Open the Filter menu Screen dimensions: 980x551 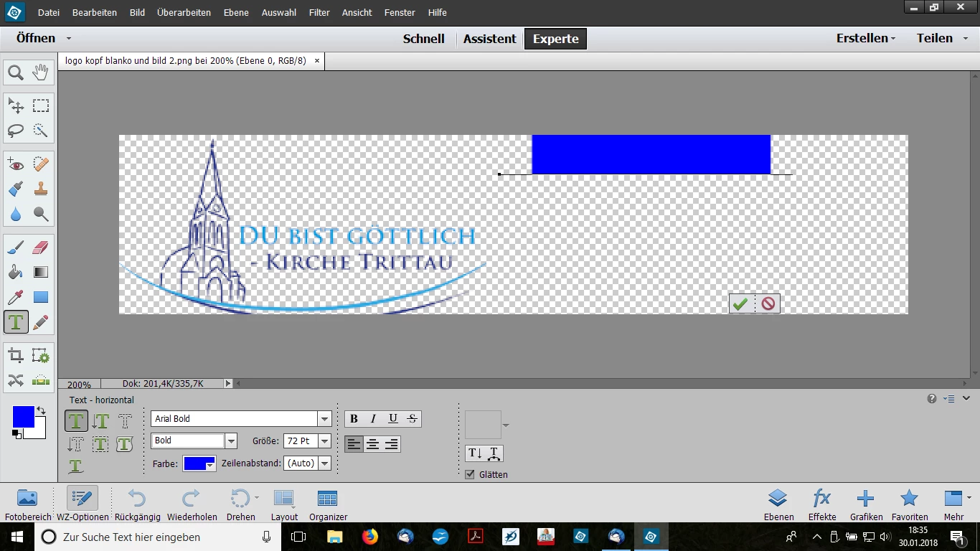click(x=319, y=12)
